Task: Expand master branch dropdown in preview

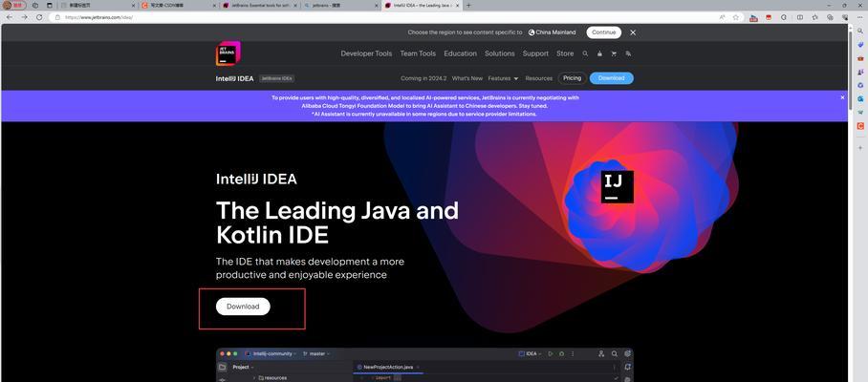Action: 316,353
